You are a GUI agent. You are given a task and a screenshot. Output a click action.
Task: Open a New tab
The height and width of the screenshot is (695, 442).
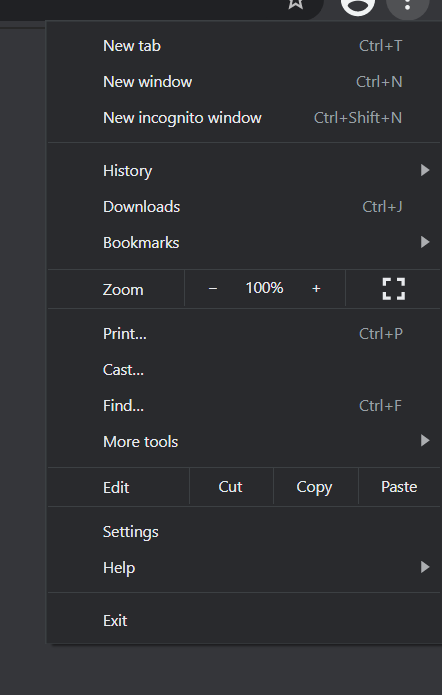coord(245,46)
